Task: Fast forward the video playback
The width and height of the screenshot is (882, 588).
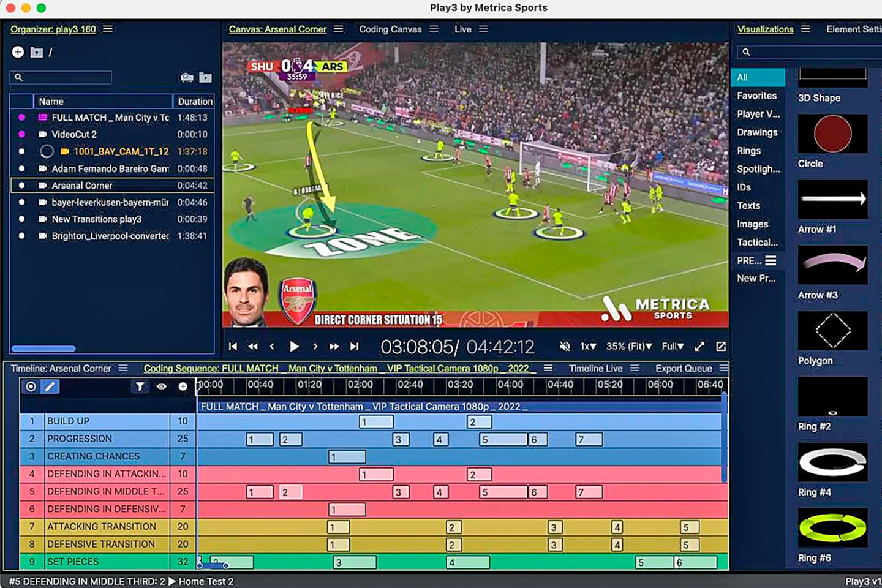Action: [x=334, y=347]
